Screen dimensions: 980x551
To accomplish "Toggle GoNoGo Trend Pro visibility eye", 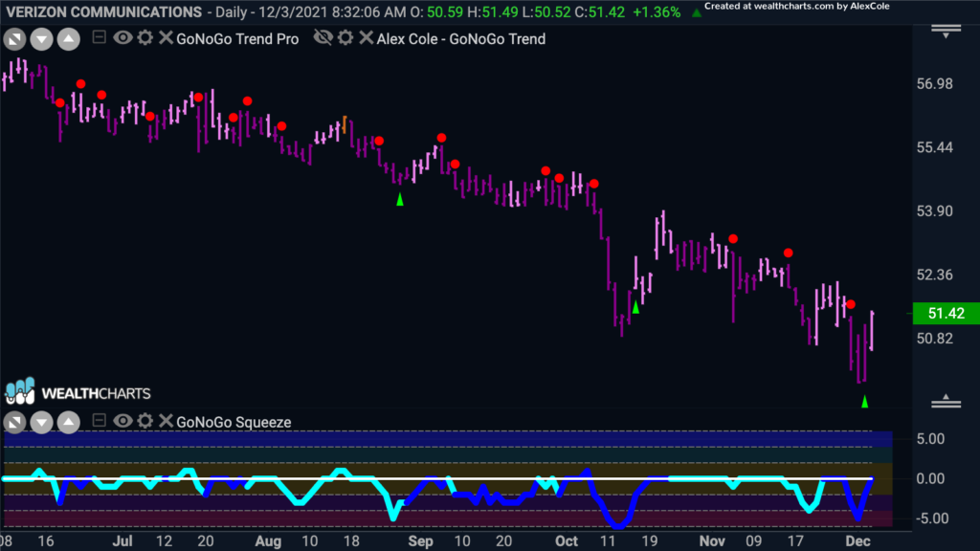I will coord(122,37).
